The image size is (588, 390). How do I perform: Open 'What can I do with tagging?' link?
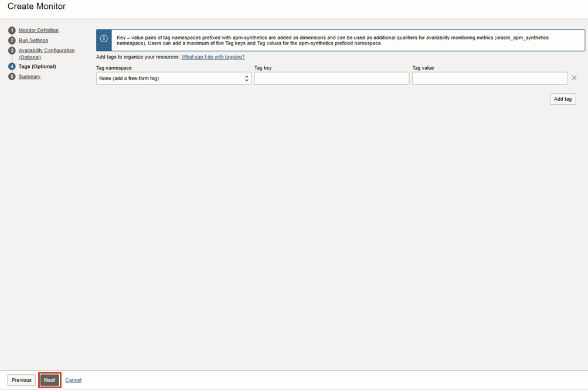coord(213,57)
